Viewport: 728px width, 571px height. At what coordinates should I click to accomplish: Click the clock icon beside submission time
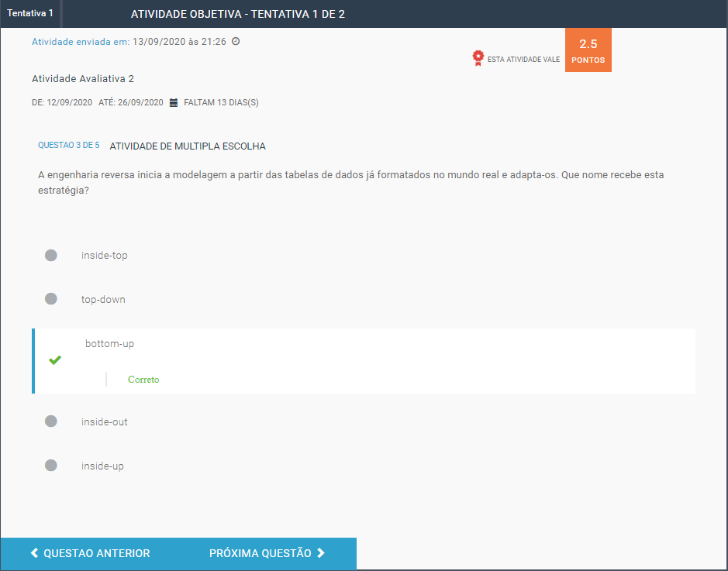(x=236, y=41)
